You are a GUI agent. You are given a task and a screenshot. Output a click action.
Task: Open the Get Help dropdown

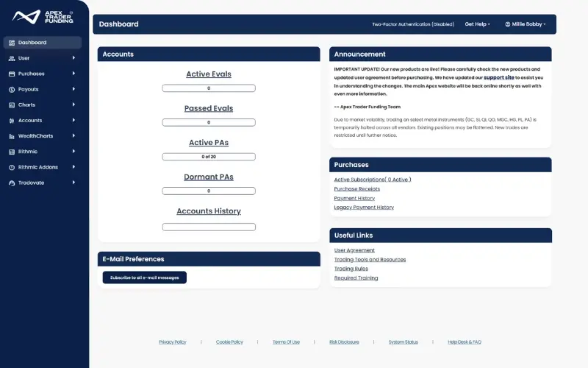tap(477, 24)
